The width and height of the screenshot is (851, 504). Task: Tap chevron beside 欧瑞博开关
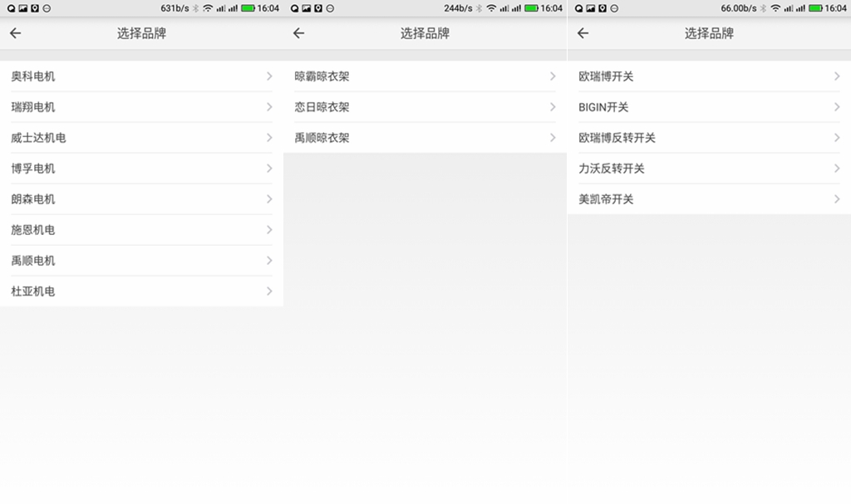click(x=837, y=76)
